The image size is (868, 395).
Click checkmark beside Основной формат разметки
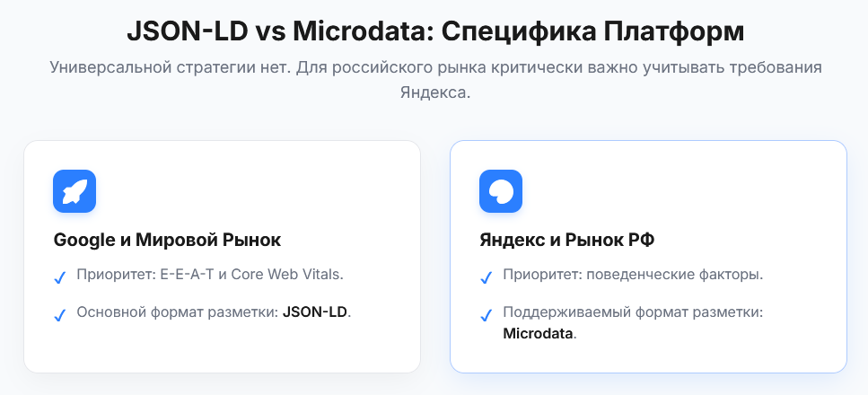point(60,315)
